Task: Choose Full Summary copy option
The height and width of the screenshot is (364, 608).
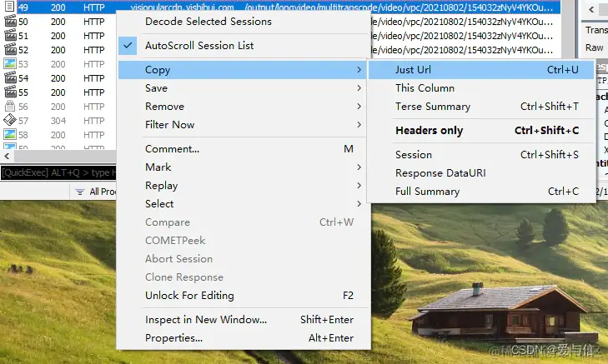Action: point(481,192)
